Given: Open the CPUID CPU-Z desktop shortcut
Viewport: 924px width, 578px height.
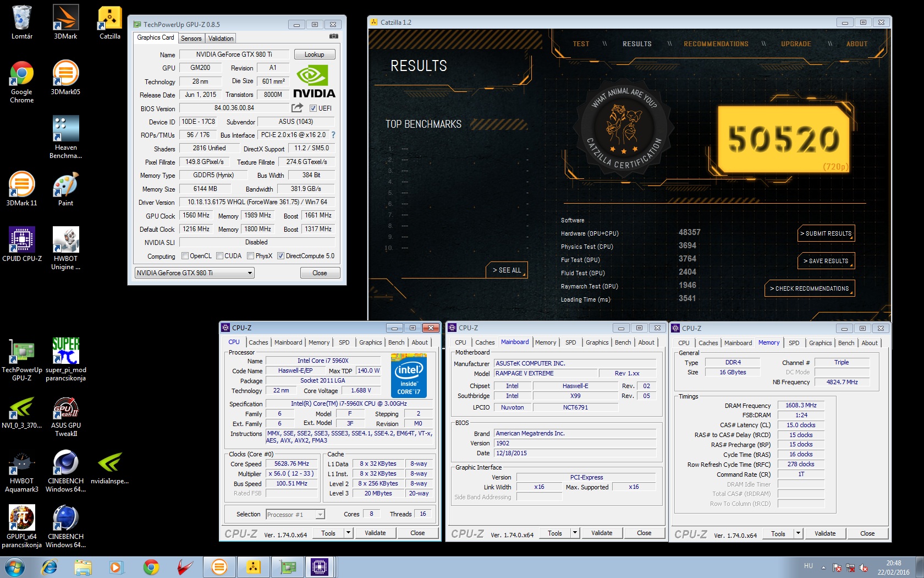Looking at the screenshot, I should 22,244.
